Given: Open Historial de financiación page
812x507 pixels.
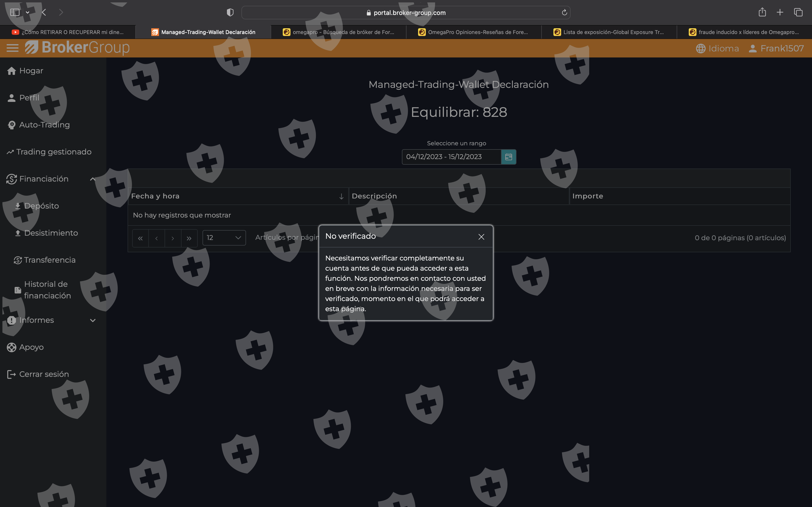Looking at the screenshot, I should [47, 290].
